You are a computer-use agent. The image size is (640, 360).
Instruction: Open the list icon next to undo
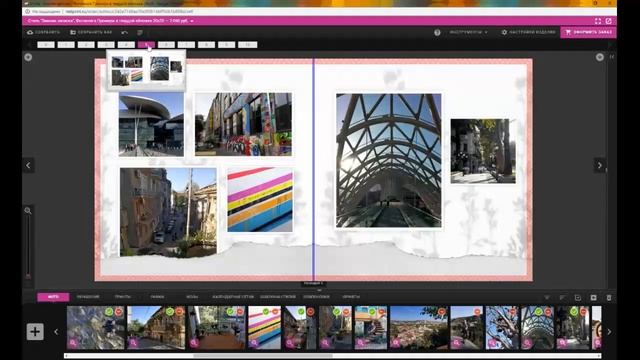[140, 32]
